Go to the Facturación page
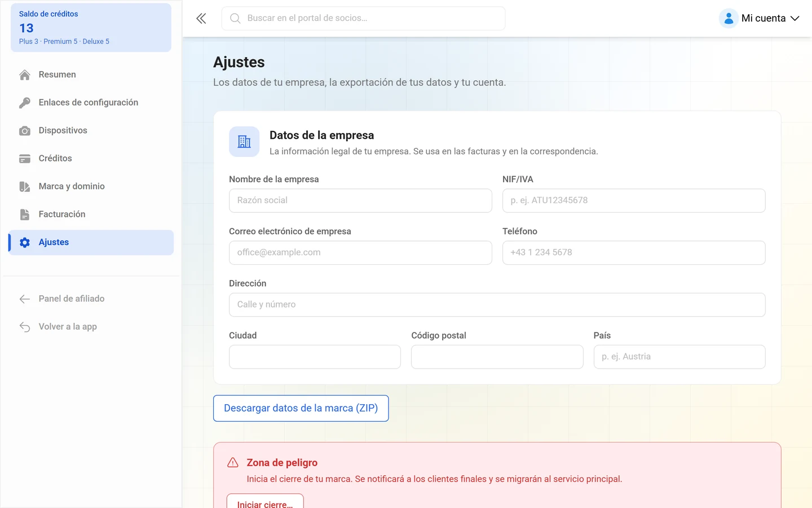Viewport: 812px width, 508px height. pyautogui.click(x=91, y=214)
